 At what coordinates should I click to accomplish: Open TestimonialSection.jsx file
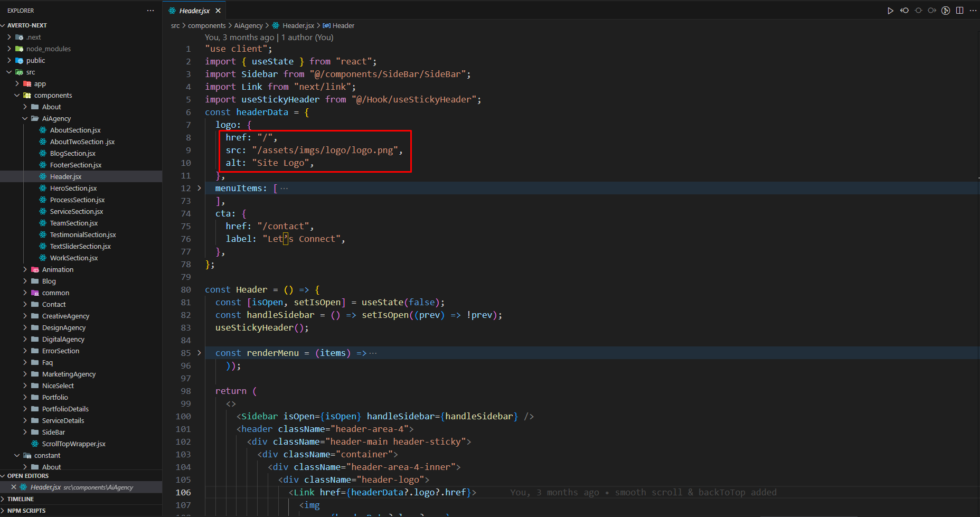[83, 234]
